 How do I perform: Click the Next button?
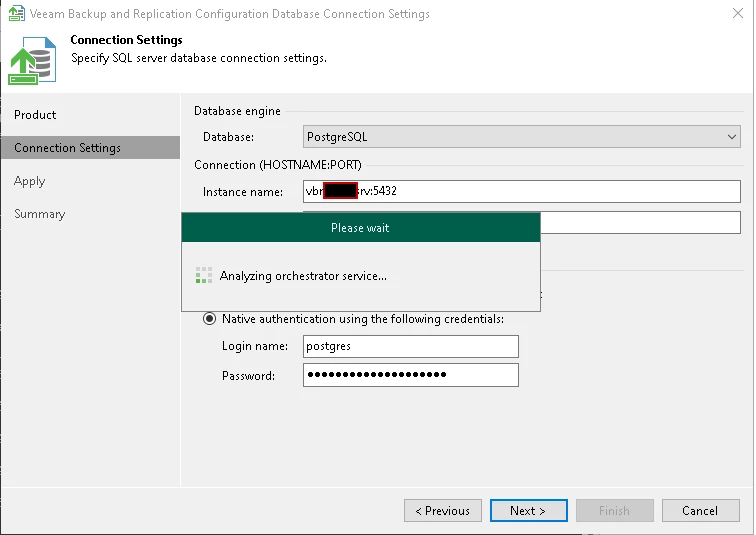528,510
